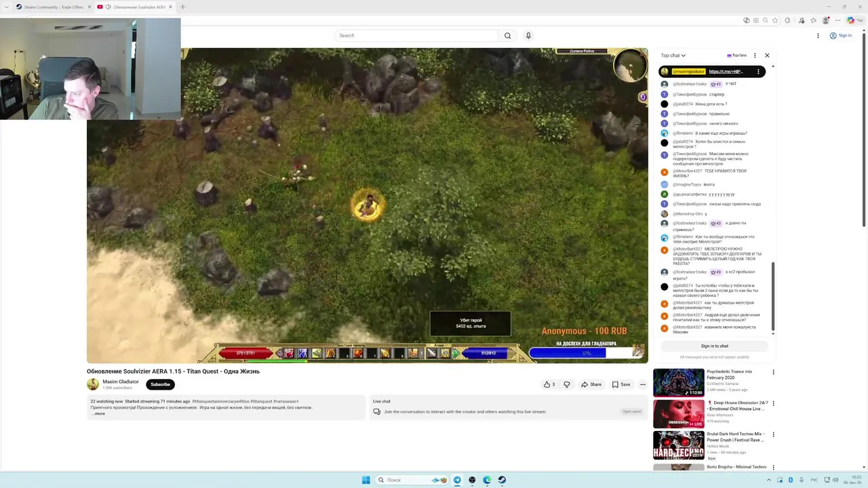The height and width of the screenshot is (488, 868).
Task: Activate voice search microphone icon
Action: coord(528,35)
